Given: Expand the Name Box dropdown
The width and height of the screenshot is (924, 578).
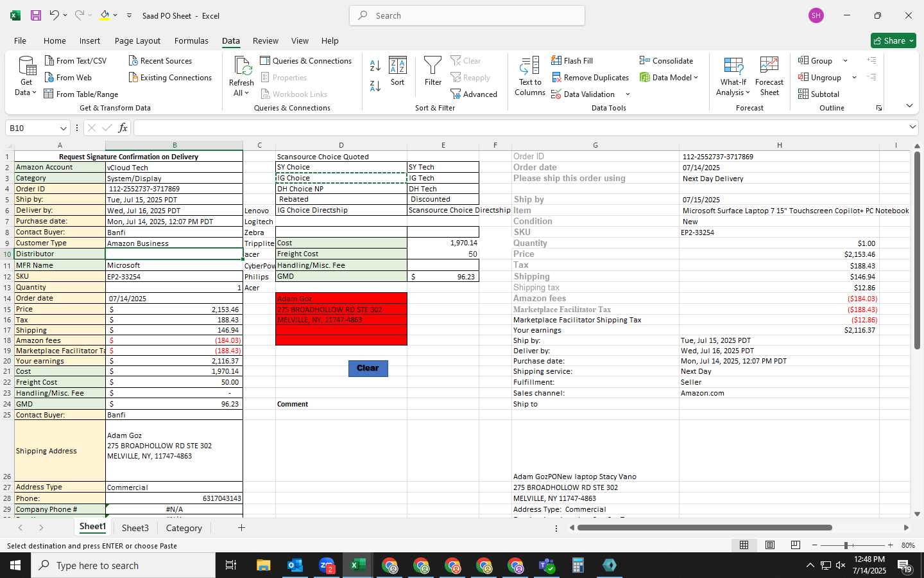Looking at the screenshot, I should pyautogui.click(x=63, y=128).
